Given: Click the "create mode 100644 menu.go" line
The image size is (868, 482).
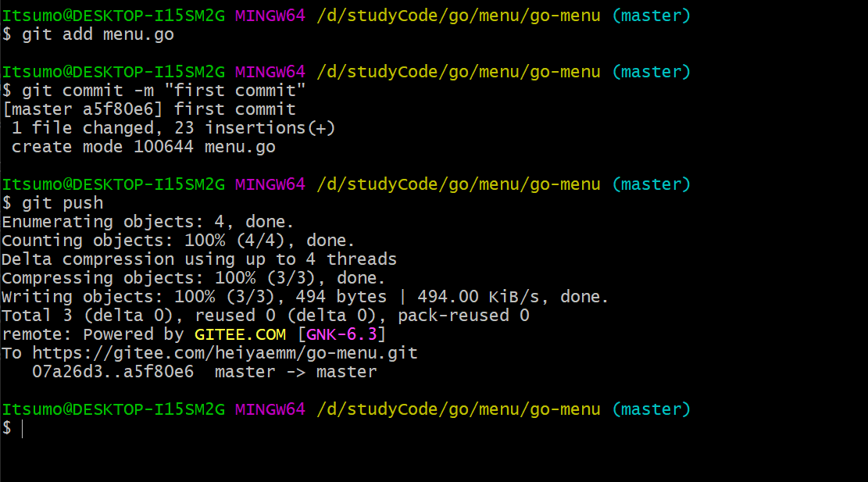Looking at the screenshot, I should [x=143, y=147].
